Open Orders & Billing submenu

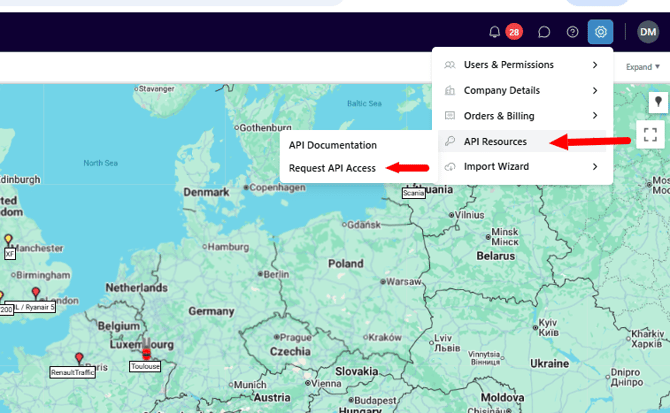522,116
